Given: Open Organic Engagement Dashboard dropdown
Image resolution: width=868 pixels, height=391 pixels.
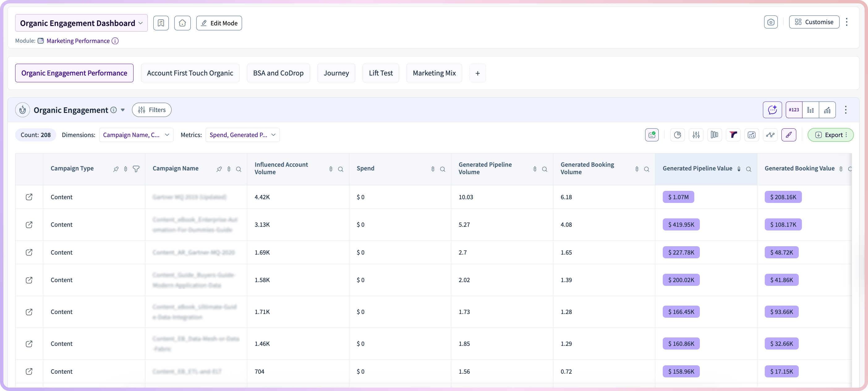Looking at the screenshot, I should coord(81,23).
